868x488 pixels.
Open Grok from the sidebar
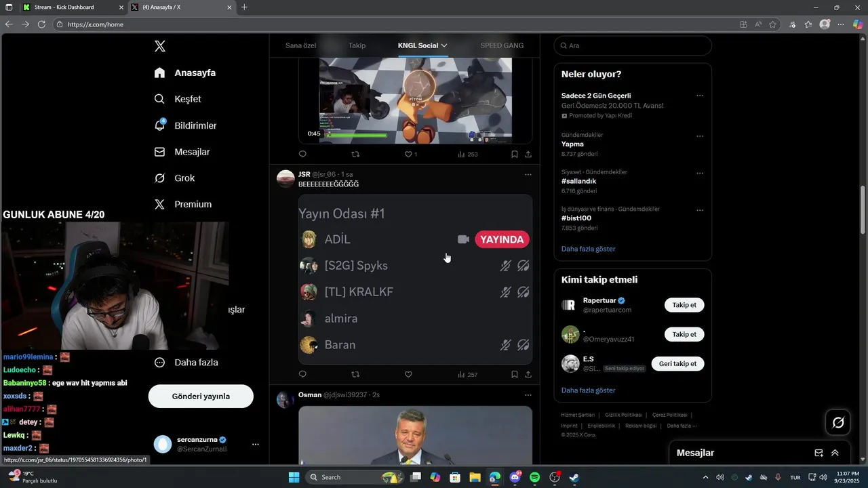point(175,178)
